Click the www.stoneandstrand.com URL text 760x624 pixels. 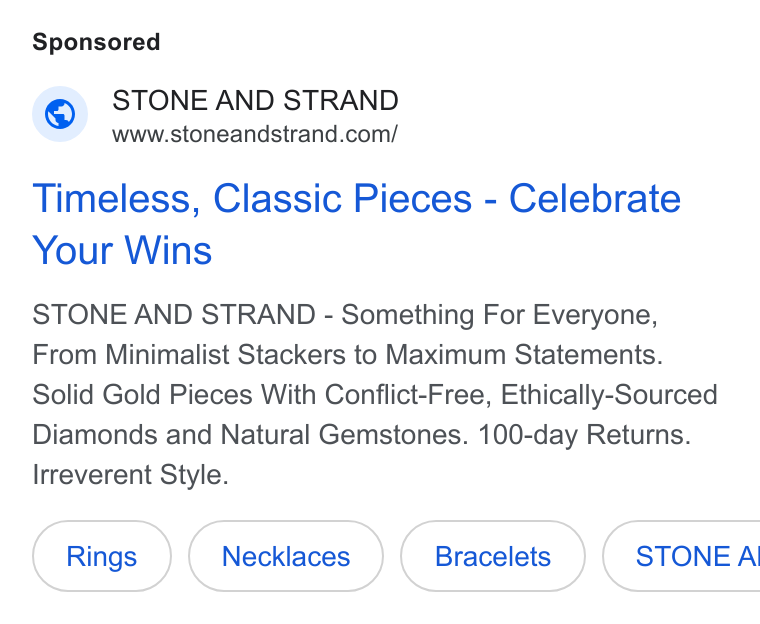coord(255,134)
